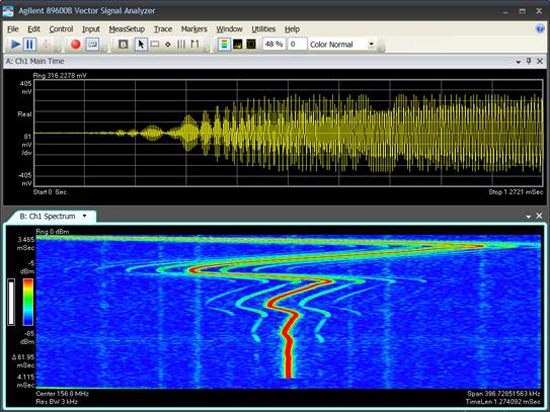Select the diamond marker tool

168,44
